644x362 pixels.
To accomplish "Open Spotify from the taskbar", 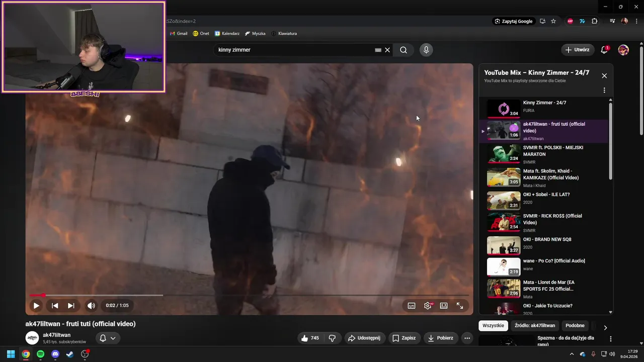I will tap(40, 354).
